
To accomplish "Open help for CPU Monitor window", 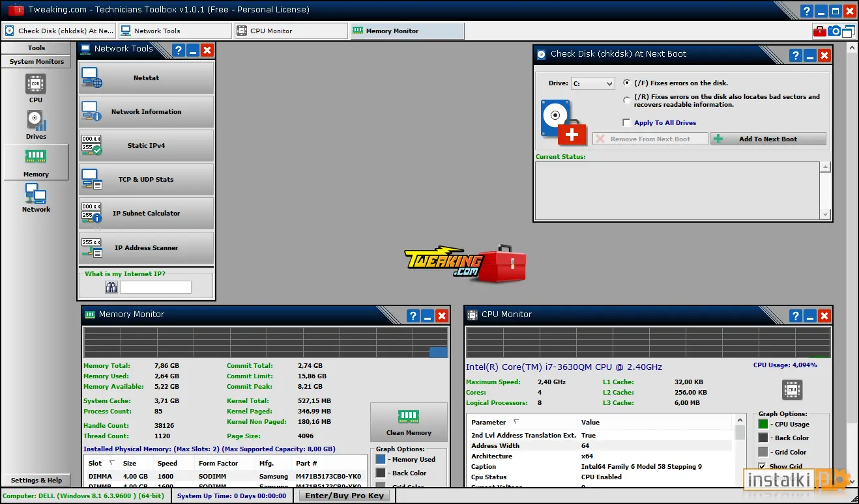I will point(796,316).
